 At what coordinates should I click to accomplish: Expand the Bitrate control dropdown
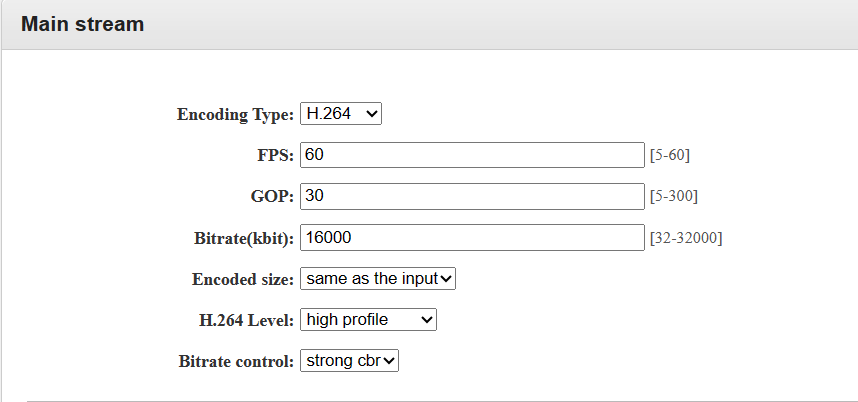349,361
